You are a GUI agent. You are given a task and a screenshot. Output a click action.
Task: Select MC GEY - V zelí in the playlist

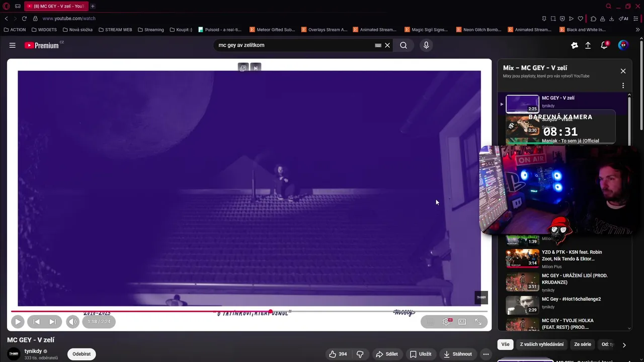point(563,103)
